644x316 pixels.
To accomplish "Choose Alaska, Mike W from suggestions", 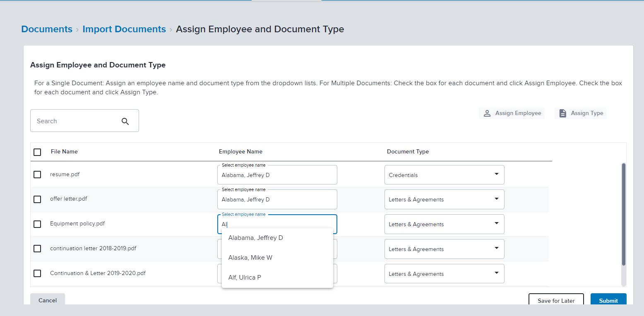I will click(250, 258).
